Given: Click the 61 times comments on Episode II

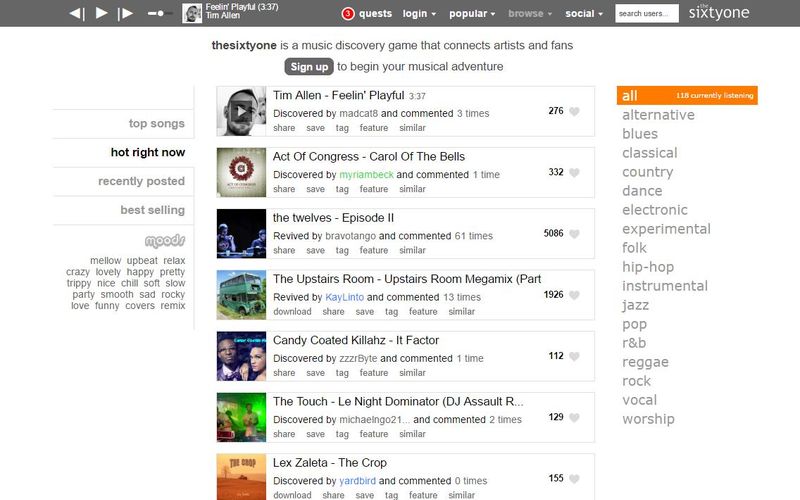Looking at the screenshot, I should [473, 236].
